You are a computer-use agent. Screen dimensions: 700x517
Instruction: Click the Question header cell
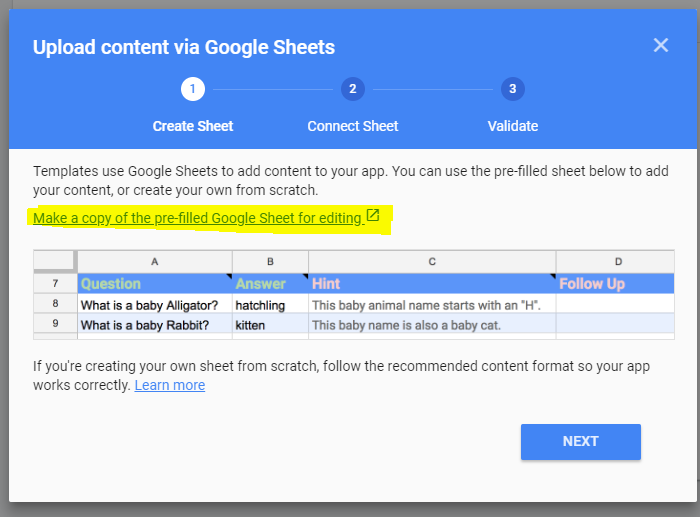click(x=155, y=284)
